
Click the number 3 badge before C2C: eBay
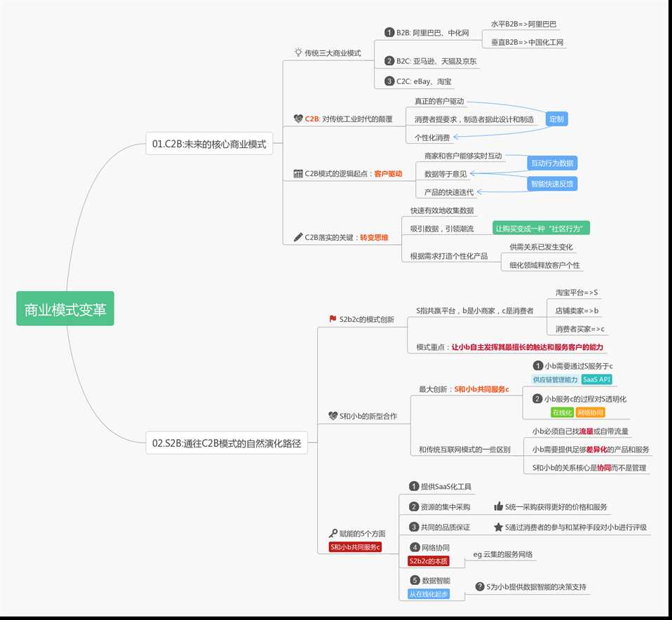click(x=389, y=81)
